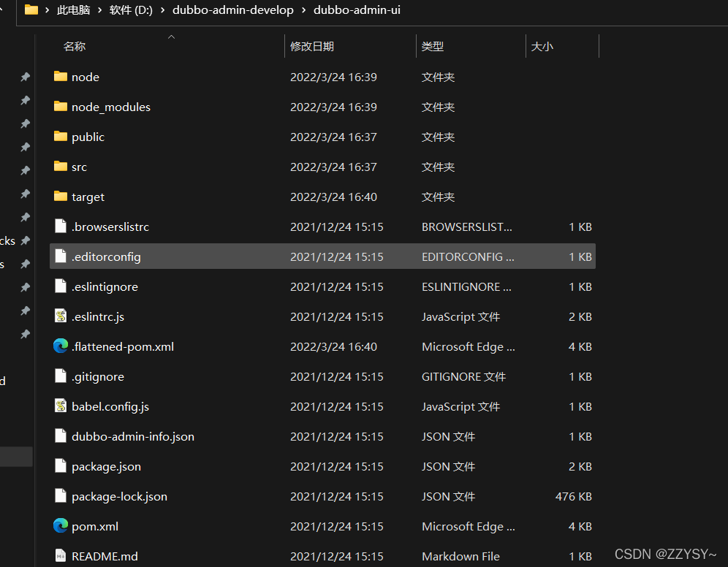Select the .flattened-pom.xml file name
Screen dimensions: 728x567
[x=123, y=346]
